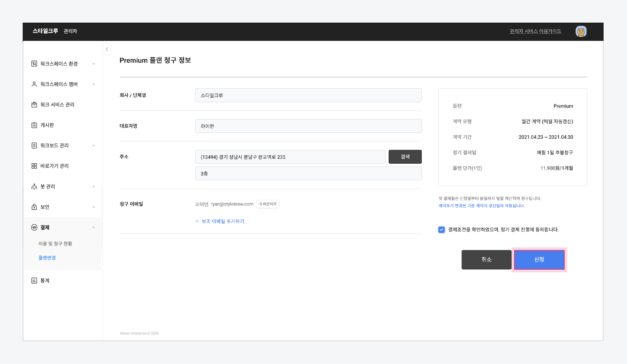Open 이용 및 청구 현황 submenu

[55, 244]
